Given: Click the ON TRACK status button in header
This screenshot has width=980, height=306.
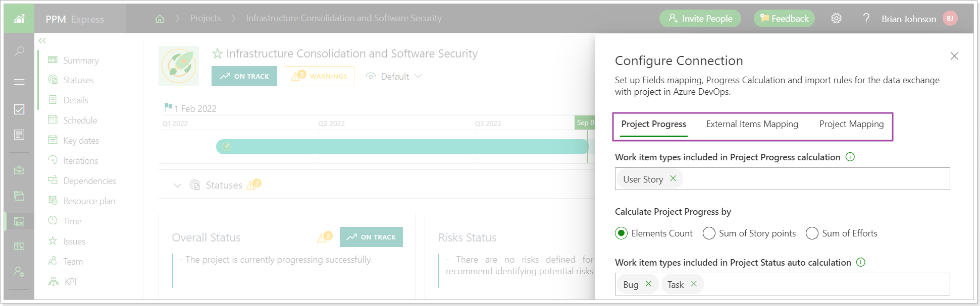Looking at the screenshot, I should pos(244,76).
